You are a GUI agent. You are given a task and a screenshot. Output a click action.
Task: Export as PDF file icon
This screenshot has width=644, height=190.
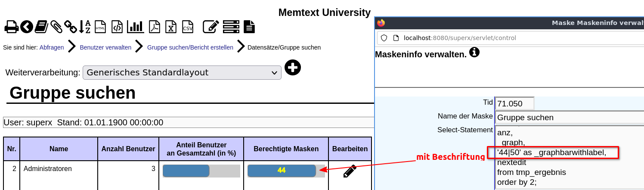point(154,27)
